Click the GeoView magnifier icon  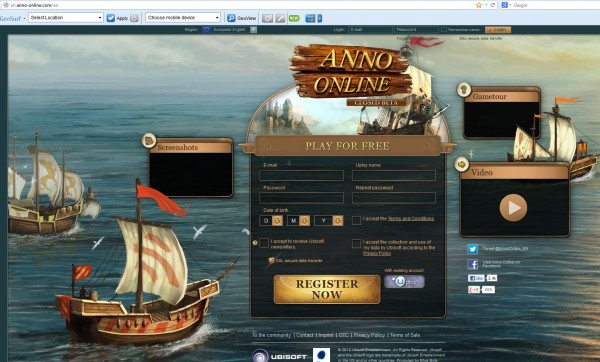point(231,18)
